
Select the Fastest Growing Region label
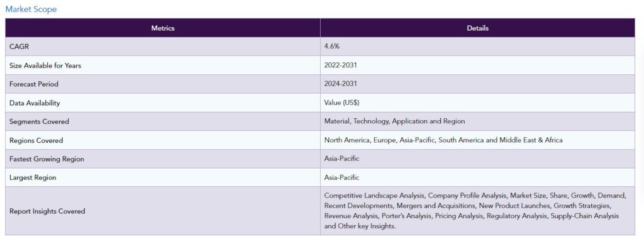tap(47, 159)
